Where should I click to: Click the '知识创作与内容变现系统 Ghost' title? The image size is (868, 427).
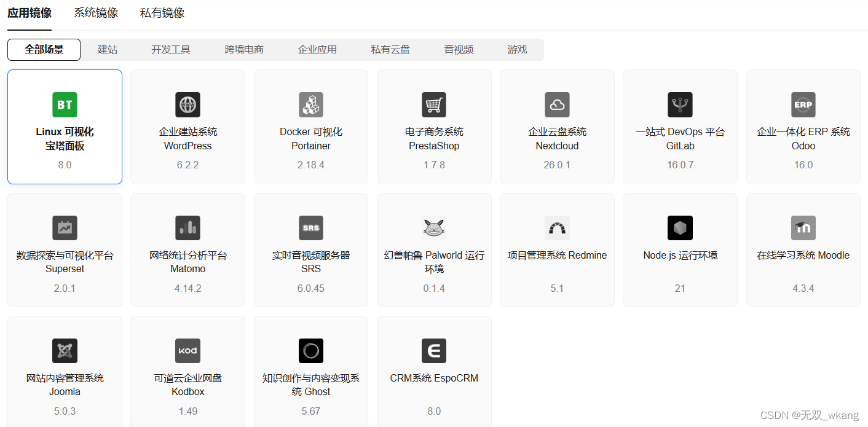pos(311,385)
